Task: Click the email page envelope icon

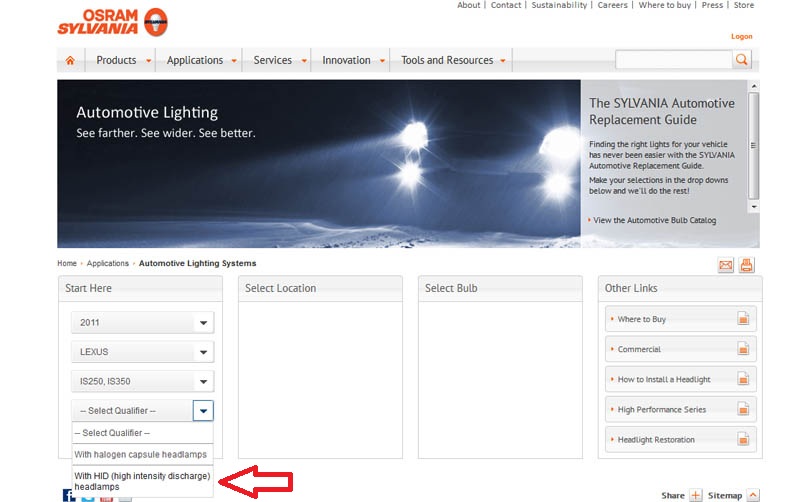Action: pos(726,265)
